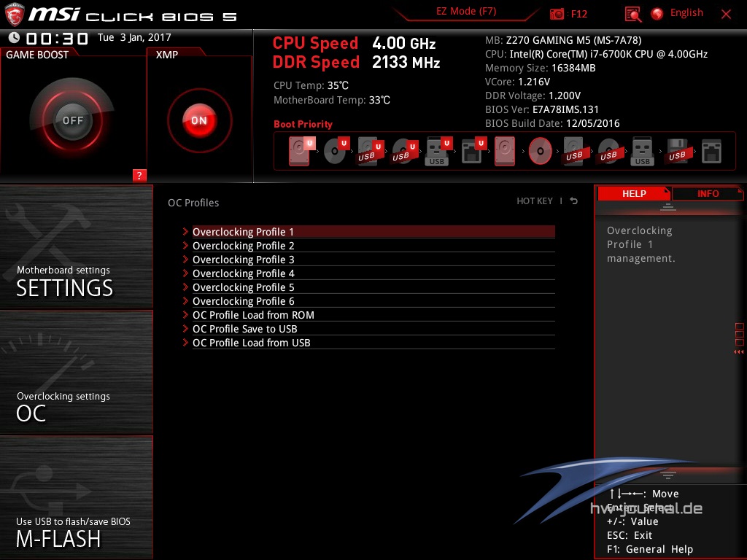This screenshot has width=747, height=560.
Task: Expand the chevron for Overclocking Profile 1
Action: click(185, 231)
